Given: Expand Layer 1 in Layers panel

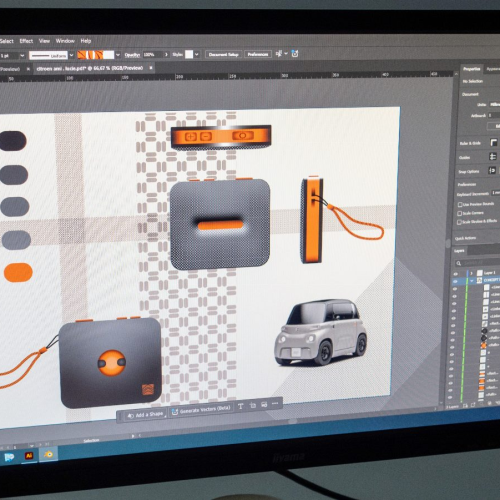Looking at the screenshot, I should [x=471, y=273].
